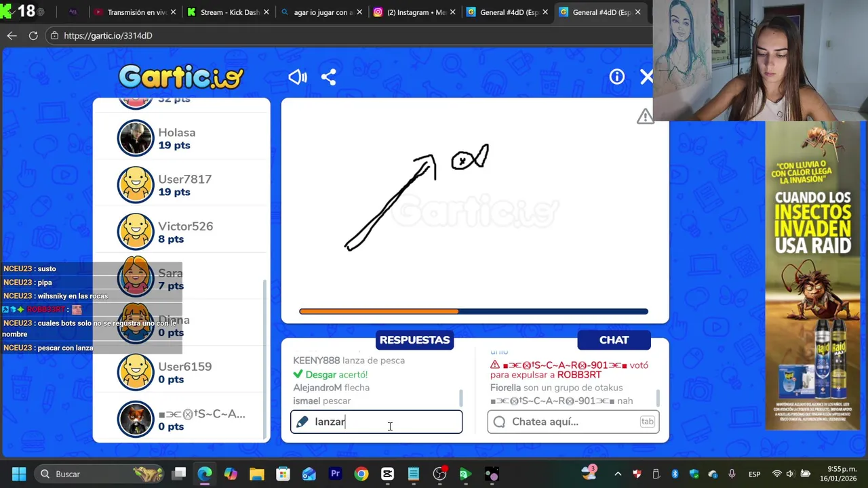This screenshot has height=488, width=868.
Task: Open the info icon in the header
Action: coord(616,77)
